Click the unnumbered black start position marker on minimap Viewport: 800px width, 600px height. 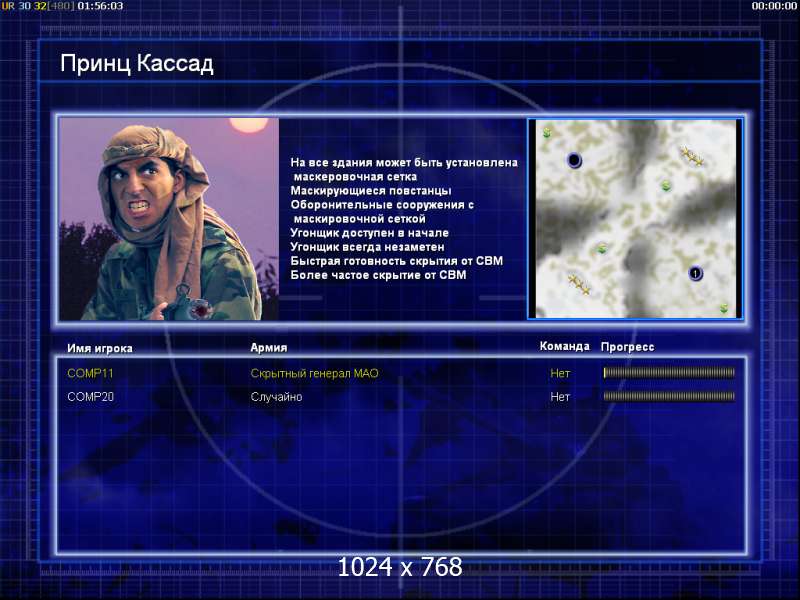574,161
